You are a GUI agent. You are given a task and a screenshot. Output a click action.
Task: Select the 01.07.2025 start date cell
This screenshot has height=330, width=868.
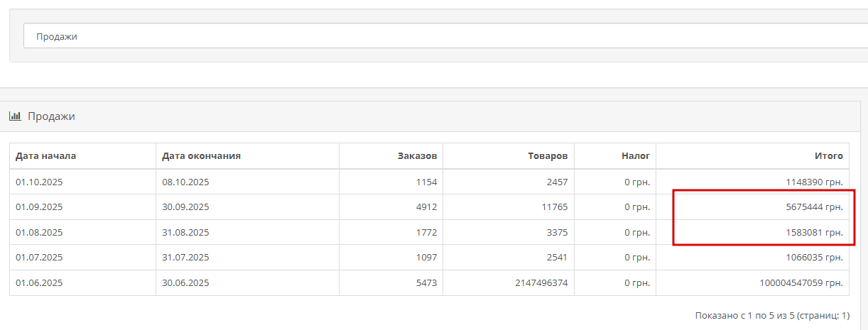tap(39, 258)
